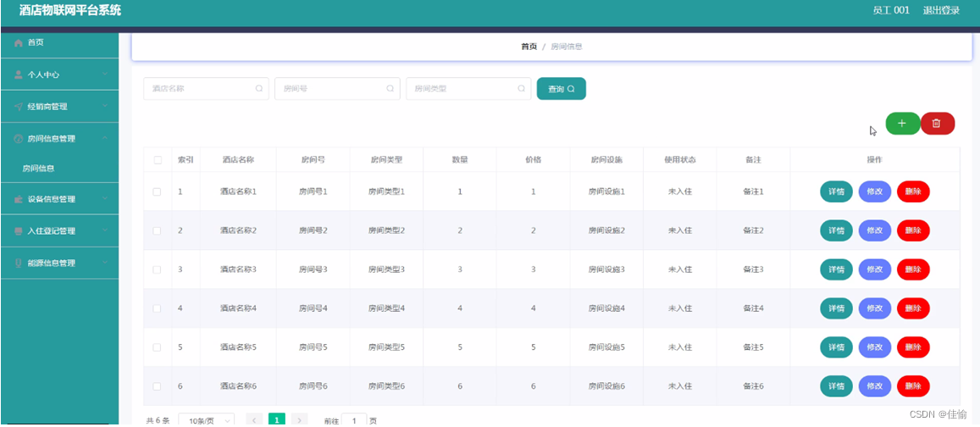Expand the 能源信息管理 chevron
980x427 pixels.
coord(105,263)
